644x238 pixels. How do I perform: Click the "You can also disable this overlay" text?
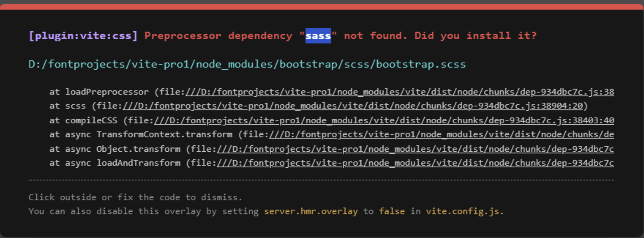point(143,211)
